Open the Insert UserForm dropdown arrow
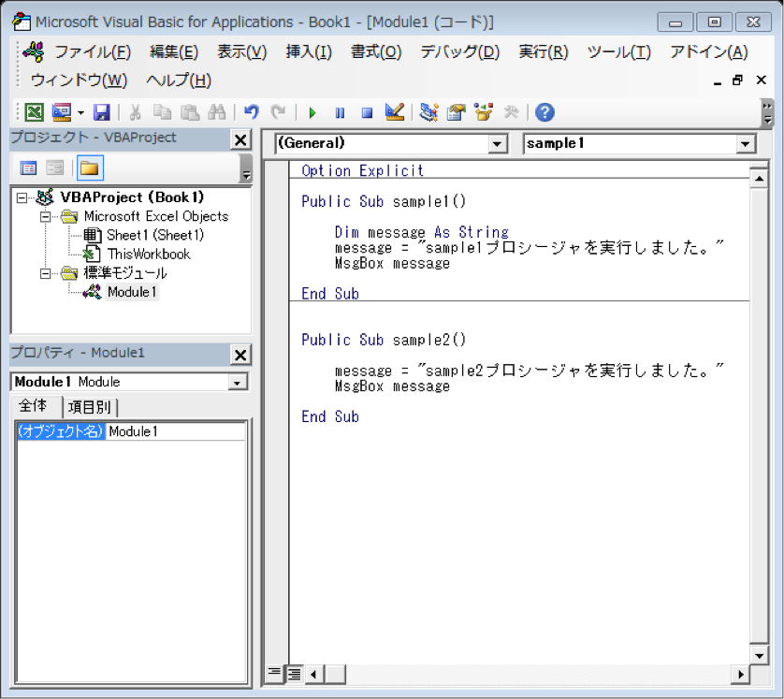 [80, 113]
